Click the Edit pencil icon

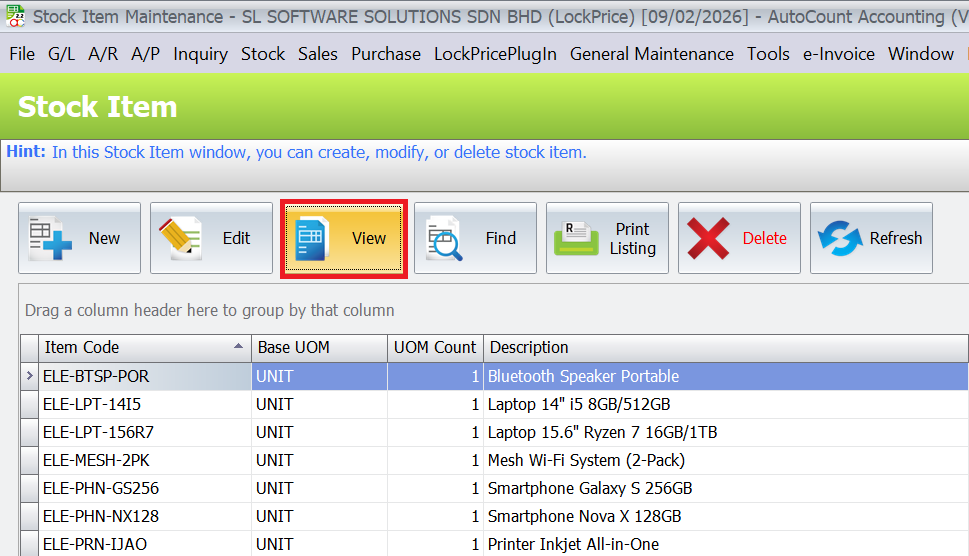pos(181,238)
